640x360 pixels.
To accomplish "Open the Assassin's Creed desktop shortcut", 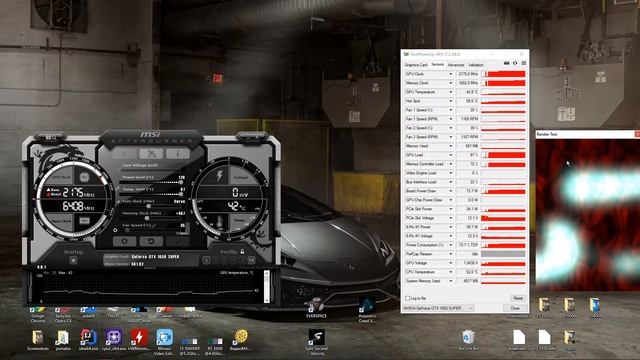I will [367, 310].
